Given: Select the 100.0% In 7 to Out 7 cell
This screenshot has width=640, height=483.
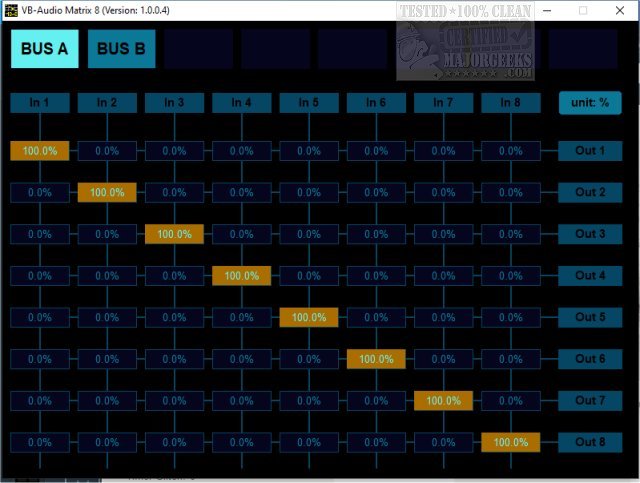Looking at the screenshot, I should pos(443,401).
